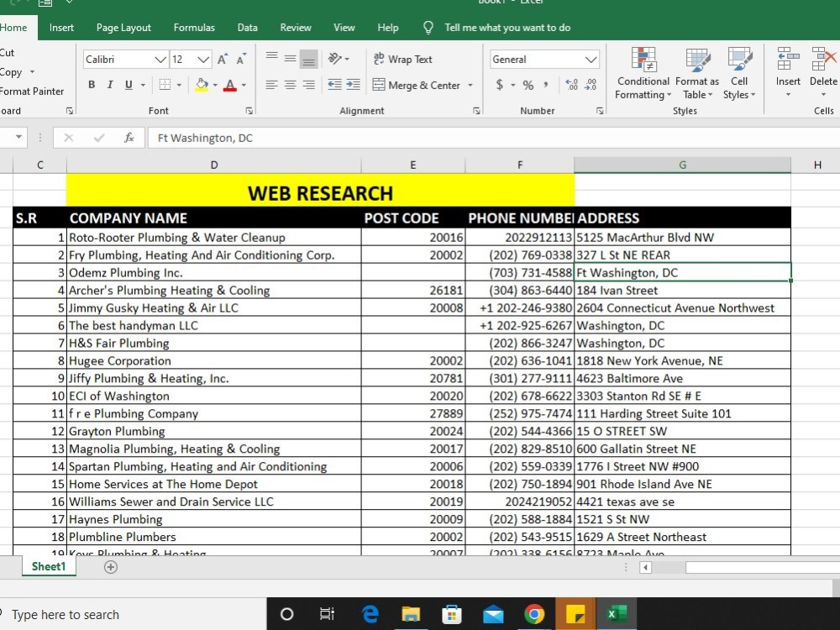Screen dimensions: 840x630
Task: Switch to Formulas tab
Action: tap(194, 28)
